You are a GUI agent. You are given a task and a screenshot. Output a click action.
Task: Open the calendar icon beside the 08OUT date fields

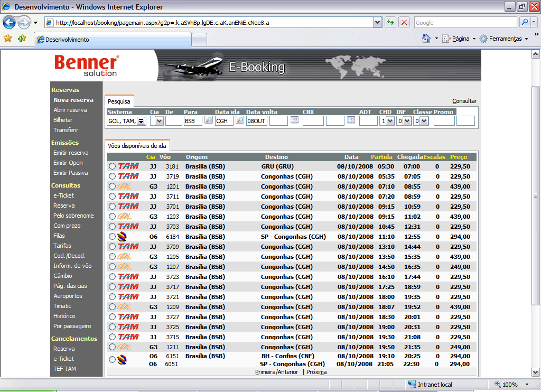[x=294, y=120]
